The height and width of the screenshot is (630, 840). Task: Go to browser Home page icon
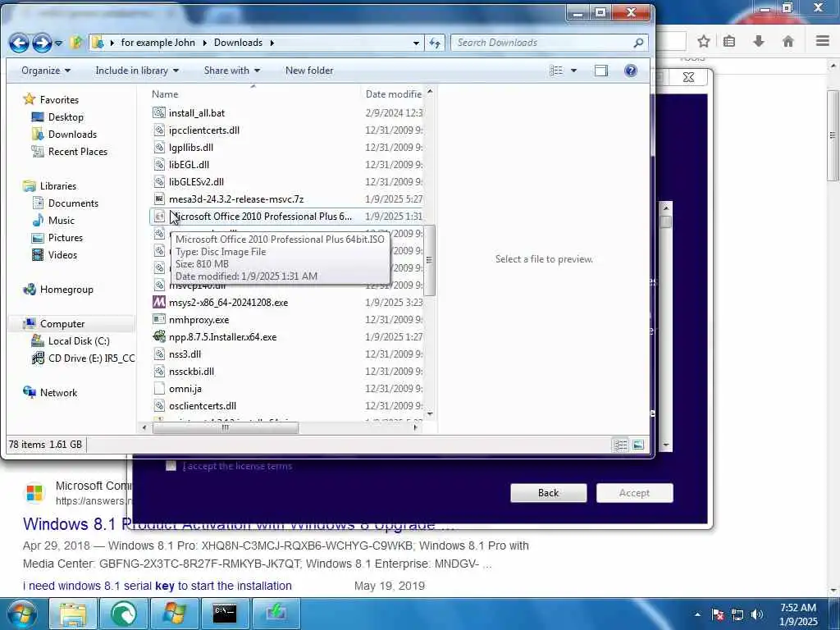point(788,41)
